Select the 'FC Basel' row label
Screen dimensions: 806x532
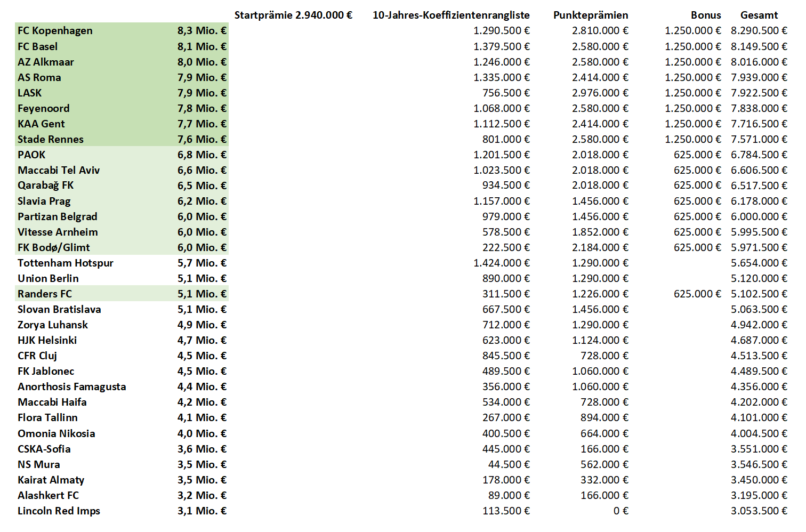[37, 46]
